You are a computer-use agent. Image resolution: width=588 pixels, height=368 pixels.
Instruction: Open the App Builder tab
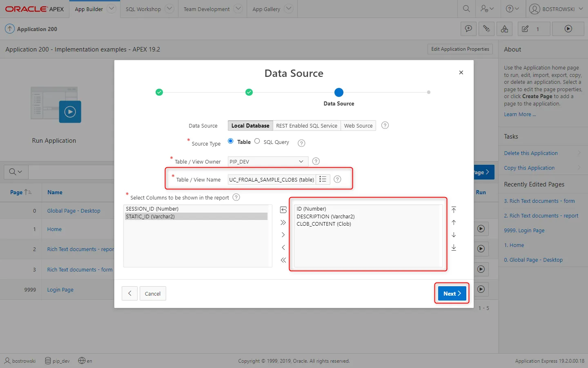(x=89, y=9)
